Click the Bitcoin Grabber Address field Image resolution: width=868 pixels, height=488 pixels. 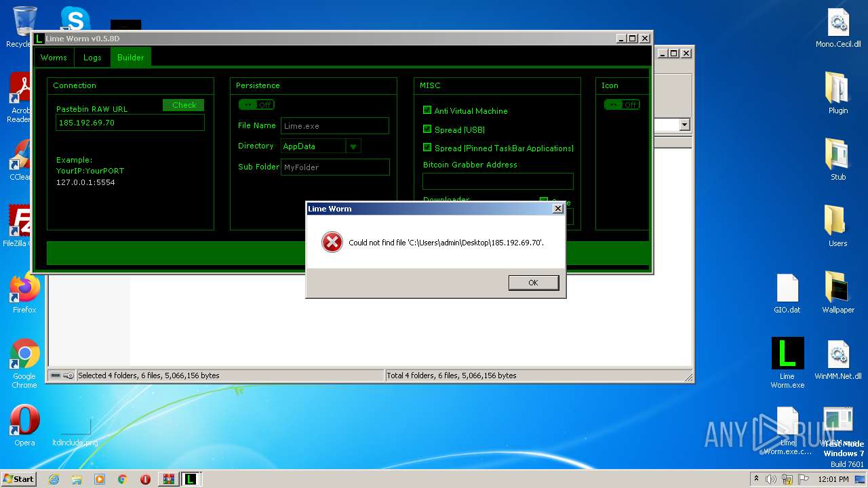pos(498,181)
